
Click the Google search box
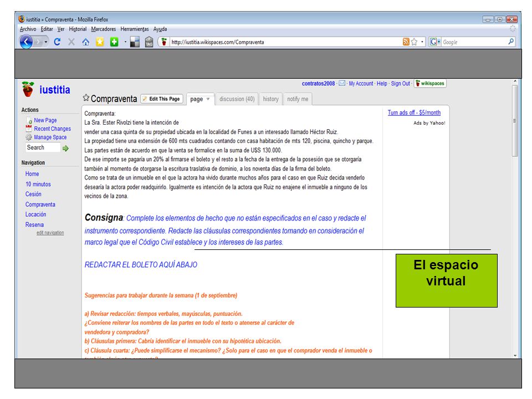[x=474, y=42]
